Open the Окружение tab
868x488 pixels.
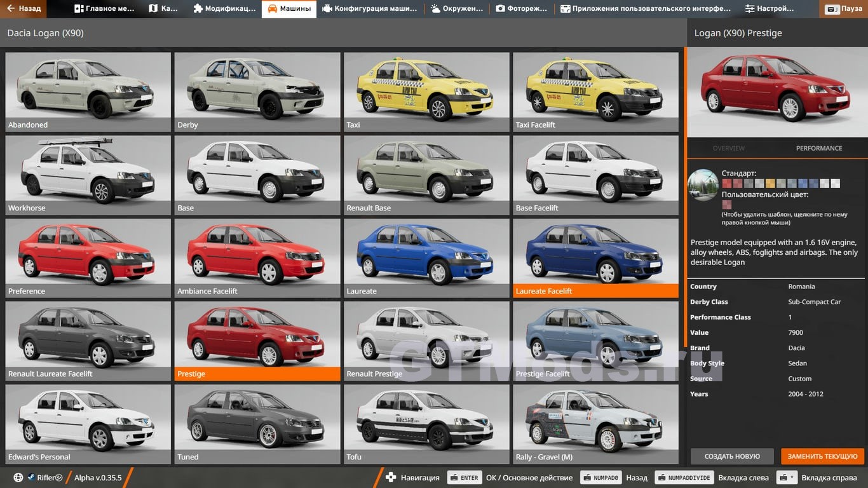tap(458, 9)
